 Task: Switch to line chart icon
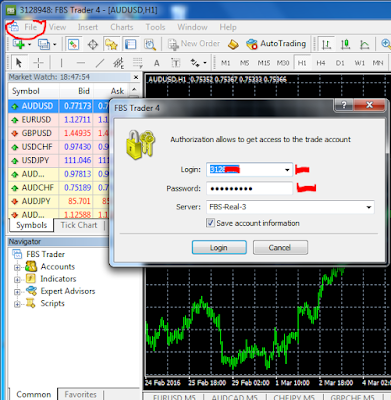[x=365, y=44]
